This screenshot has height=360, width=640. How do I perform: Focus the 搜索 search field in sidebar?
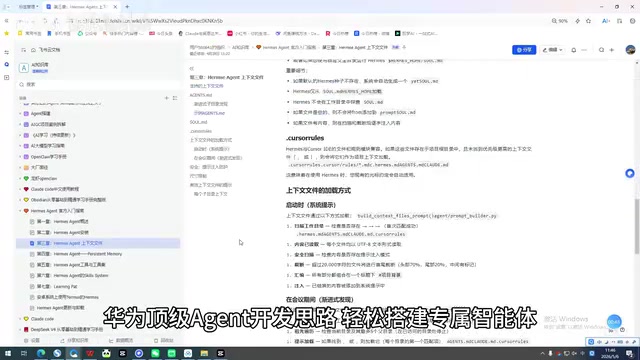98,84
